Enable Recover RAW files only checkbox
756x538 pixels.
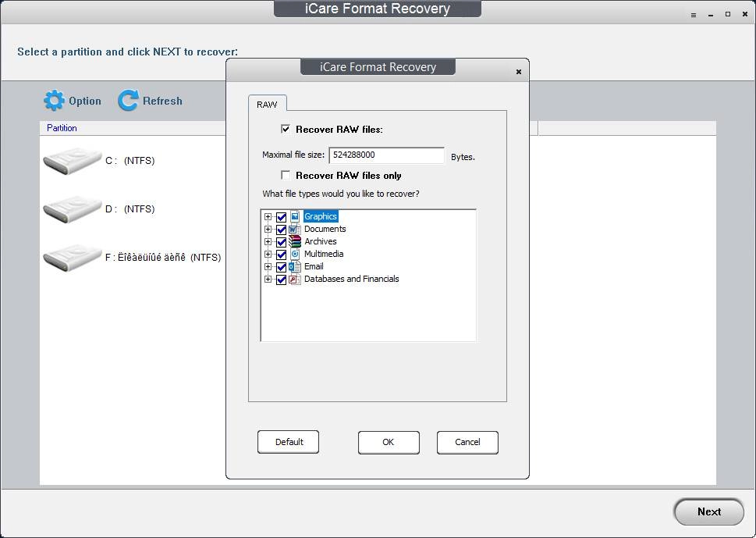tap(286, 175)
